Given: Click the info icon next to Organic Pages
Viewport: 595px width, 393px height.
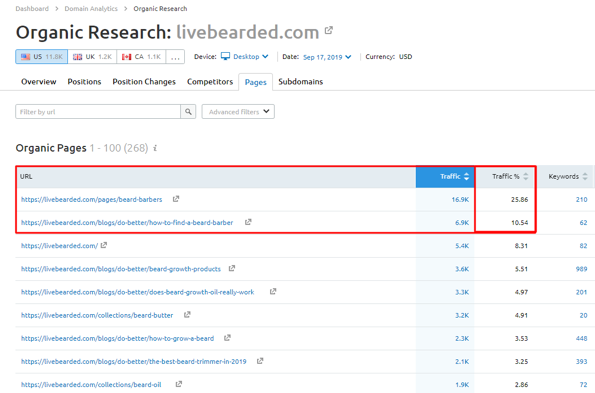Looking at the screenshot, I should click(155, 148).
